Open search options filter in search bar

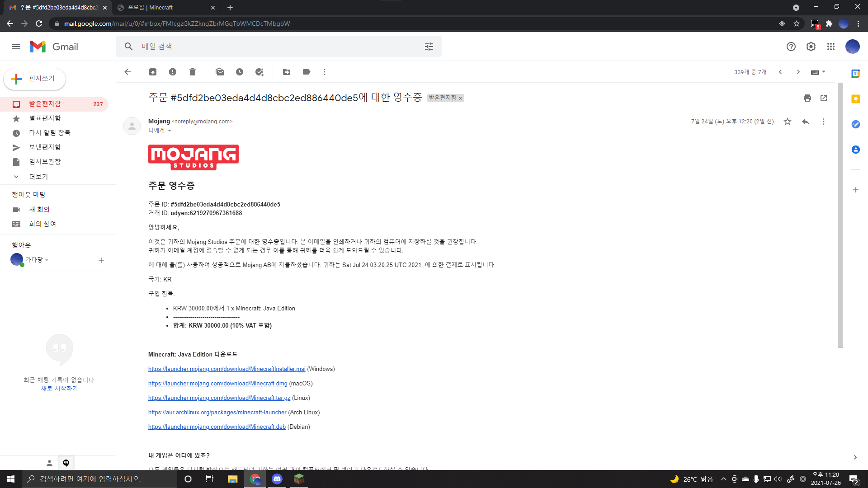(429, 47)
